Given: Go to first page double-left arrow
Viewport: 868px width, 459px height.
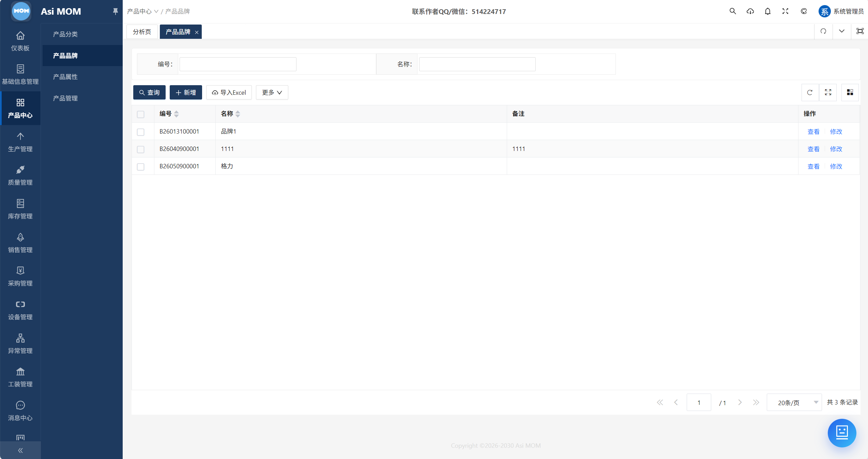Looking at the screenshot, I should [x=660, y=402].
